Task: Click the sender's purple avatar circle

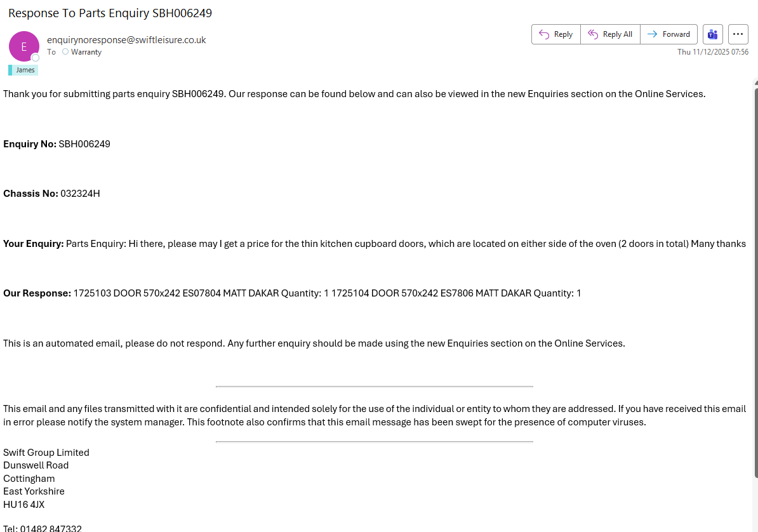Action: point(23,46)
